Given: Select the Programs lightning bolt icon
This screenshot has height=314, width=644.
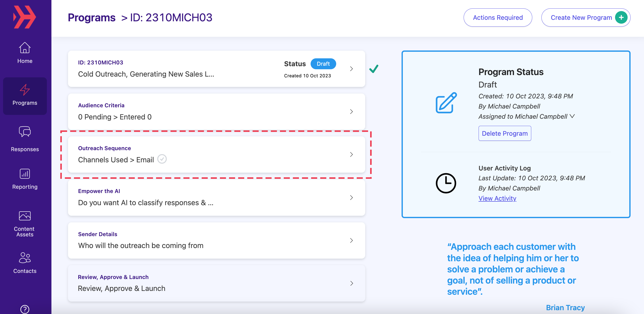Looking at the screenshot, I should pos(25,90).
